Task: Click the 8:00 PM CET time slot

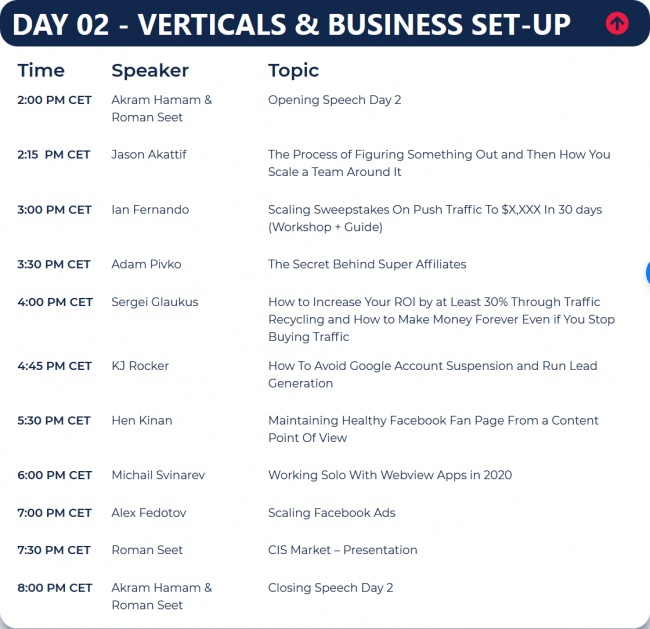Action: pos(54,588)
